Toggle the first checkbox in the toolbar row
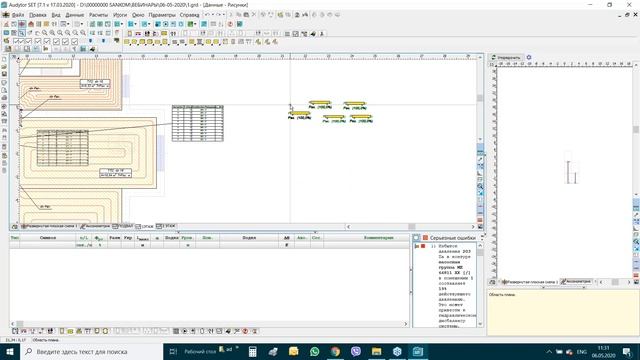Screen dimensions: 640x360 click(x=17, y=41)
